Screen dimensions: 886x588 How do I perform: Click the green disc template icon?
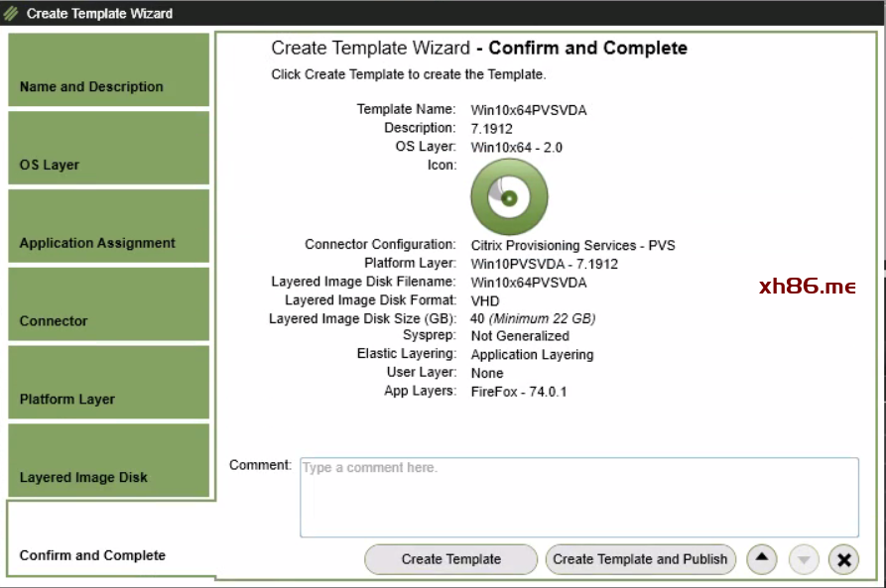(x=509, y=197)
